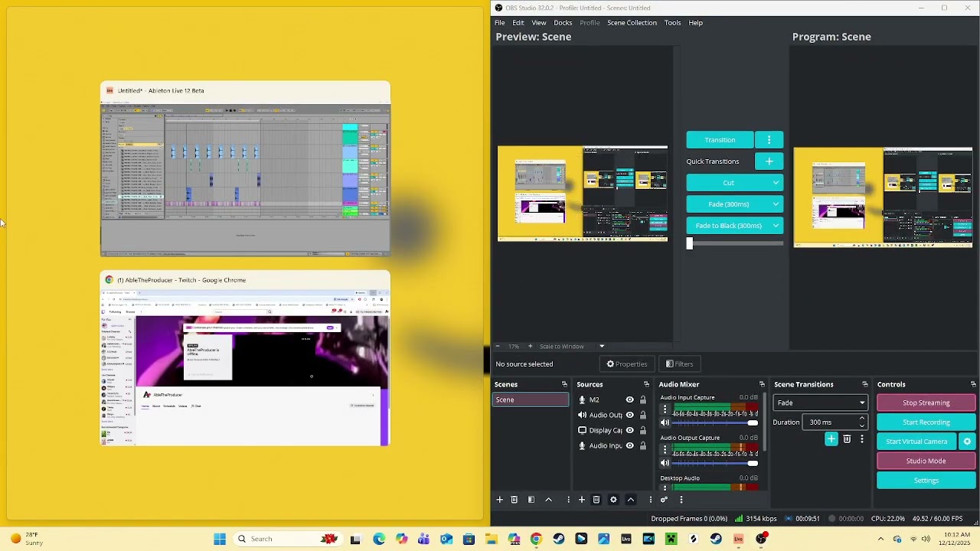Open Transition button three-dot options

(769, 140)
